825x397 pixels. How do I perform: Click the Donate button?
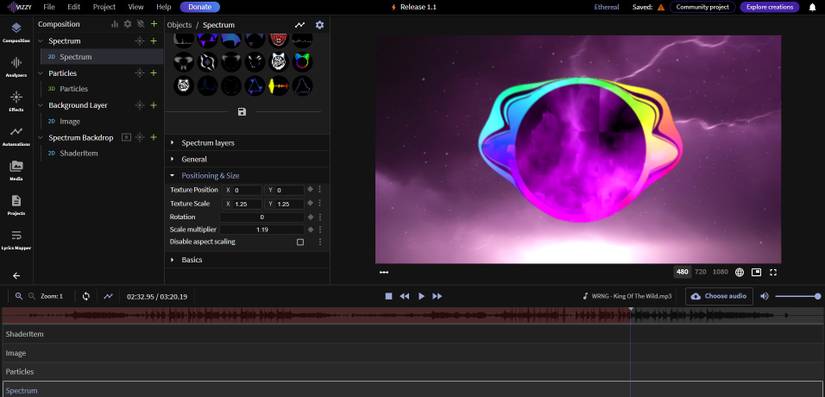coord(200,7)
